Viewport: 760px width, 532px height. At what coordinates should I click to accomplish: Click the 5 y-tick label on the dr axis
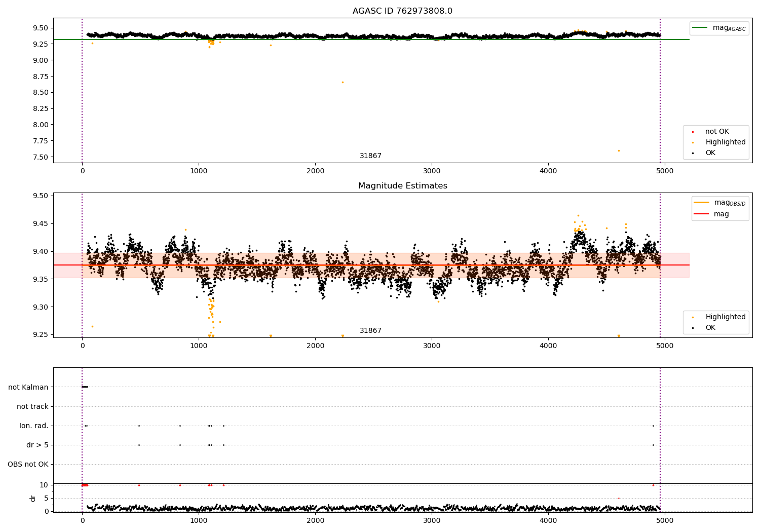tap(46, 498)
